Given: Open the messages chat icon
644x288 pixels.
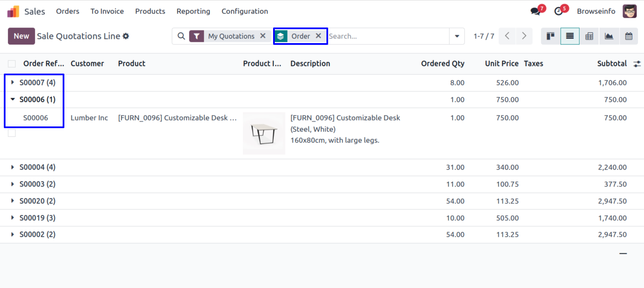Looking at the screenshot, I should (x=536, y=11).
